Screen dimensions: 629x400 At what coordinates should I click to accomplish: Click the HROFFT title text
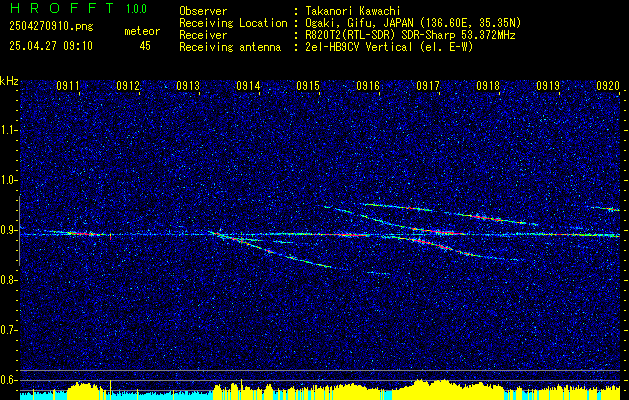click(62, 8)
